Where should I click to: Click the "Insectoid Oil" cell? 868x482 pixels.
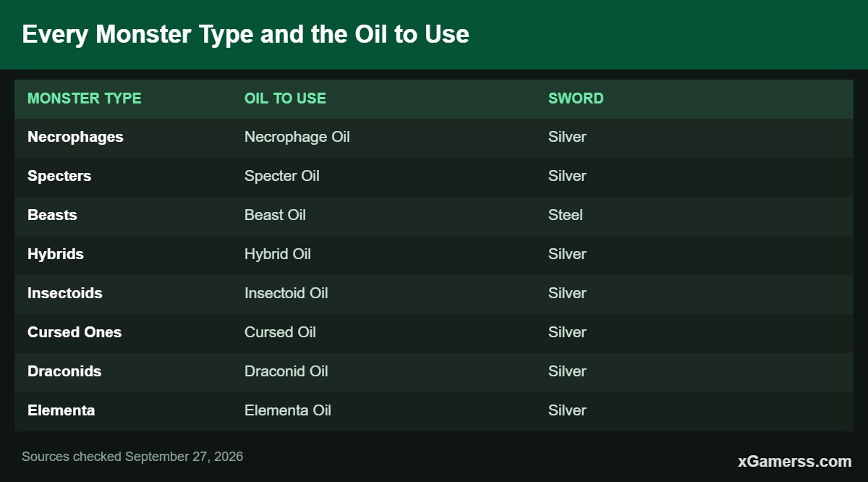tap(286, 293)
